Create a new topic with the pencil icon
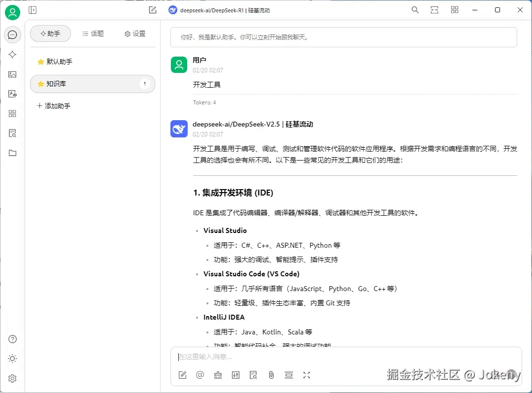 click(x=153, y=10)
